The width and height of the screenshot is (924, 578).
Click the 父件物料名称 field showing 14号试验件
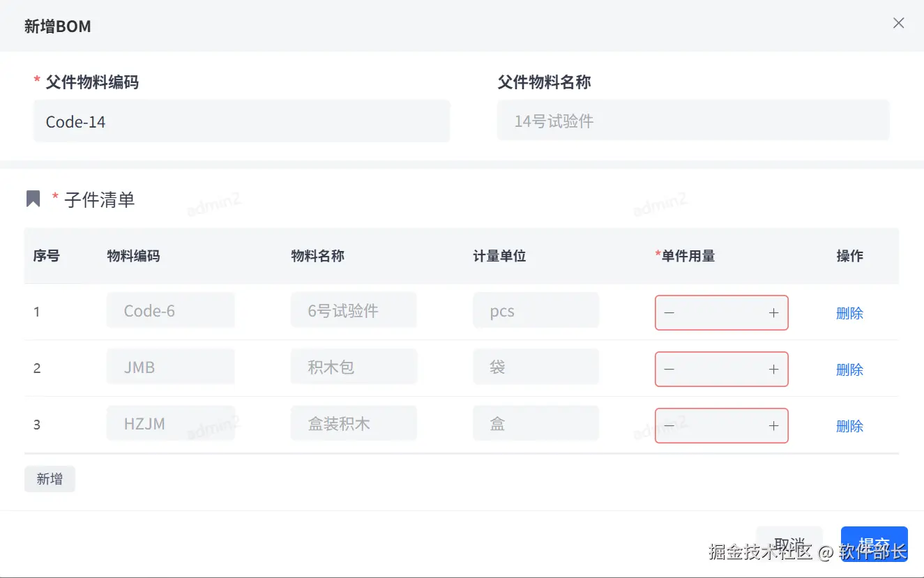click(x=693, y=121)
